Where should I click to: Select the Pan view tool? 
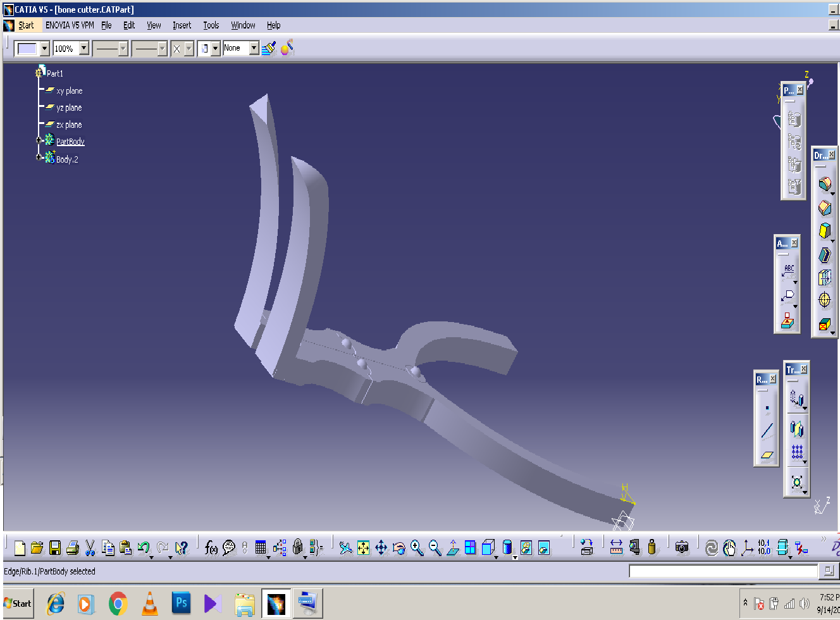tap(381, 548)
